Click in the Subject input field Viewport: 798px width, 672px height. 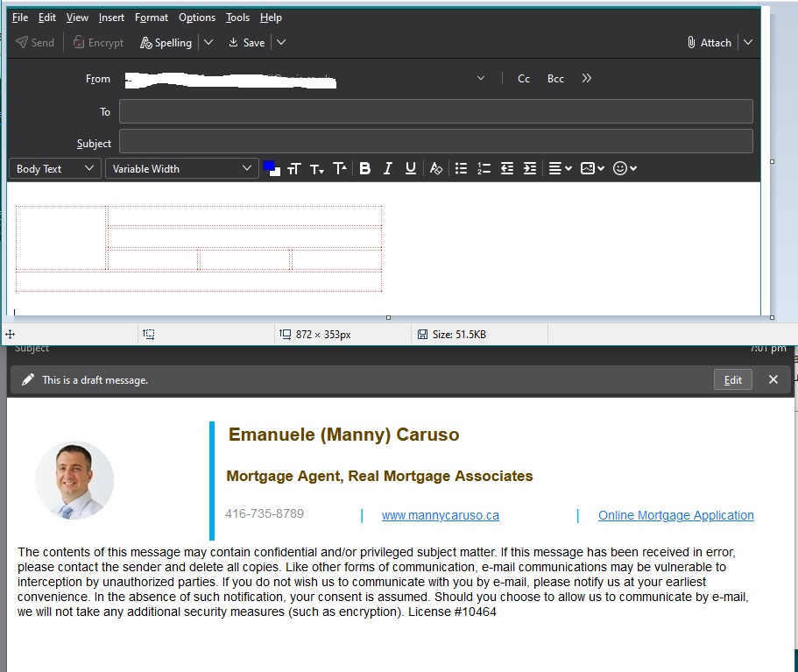pyautogui.click(x=435, y=142)
